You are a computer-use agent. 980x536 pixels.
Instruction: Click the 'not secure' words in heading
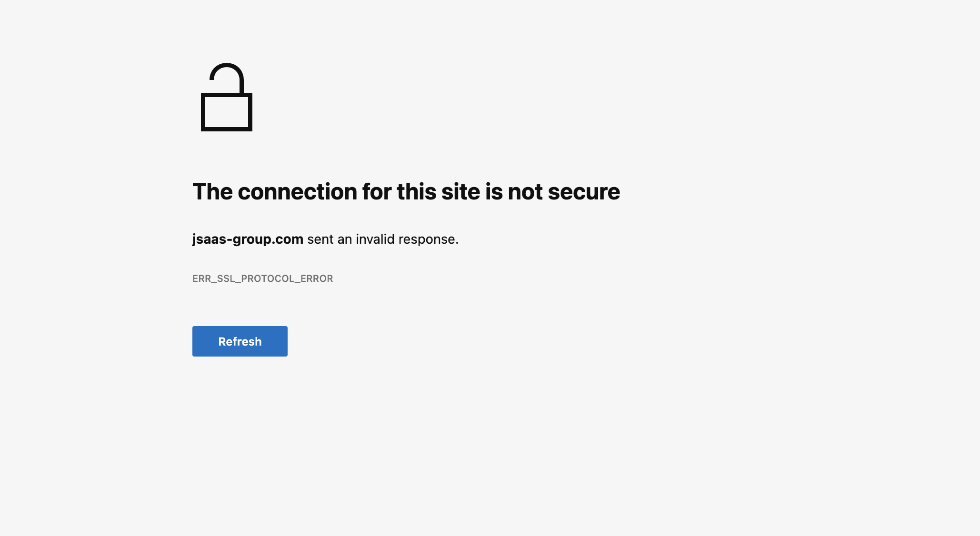click(x=564, y=191)
